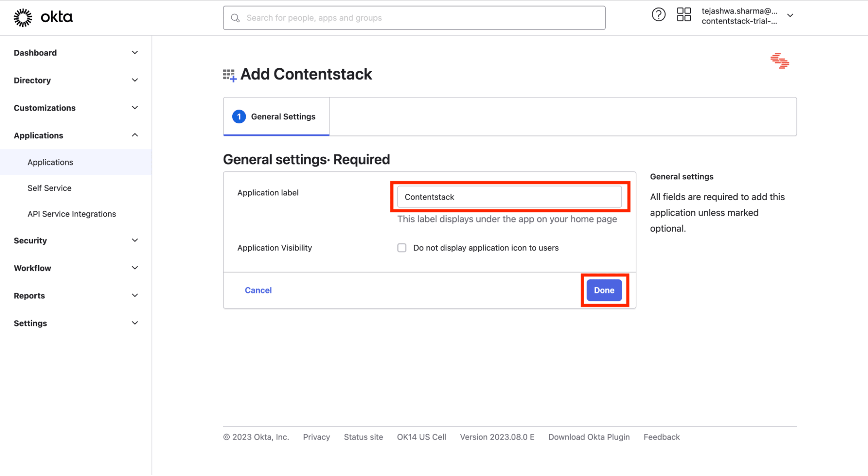Viewport: 868px width, 476px height.
Task: Select the General Settings step tab
Action: 276,117
